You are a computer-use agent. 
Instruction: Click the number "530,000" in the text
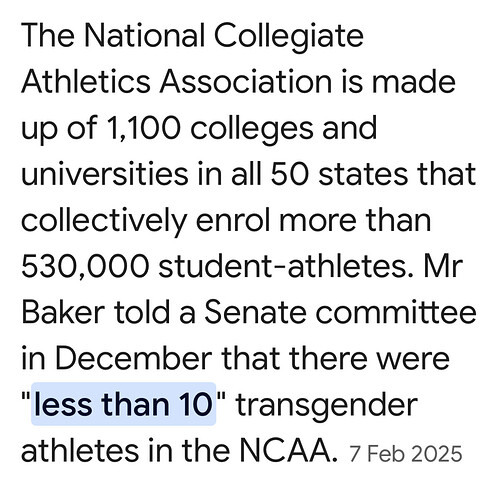pos(85,266)
